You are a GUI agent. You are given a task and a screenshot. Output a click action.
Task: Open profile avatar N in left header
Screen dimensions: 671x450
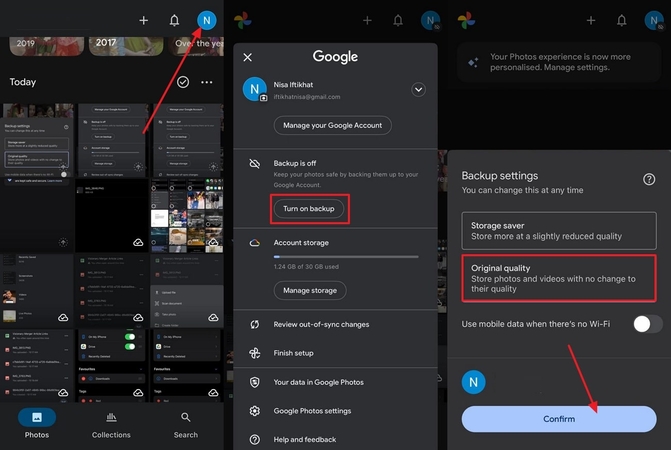pyautogui.click(x=206, y=20)
